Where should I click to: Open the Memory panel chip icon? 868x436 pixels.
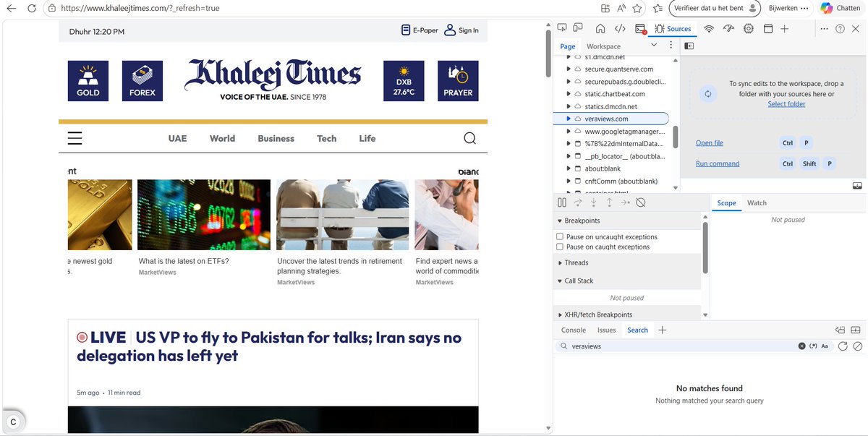(749, 29)
